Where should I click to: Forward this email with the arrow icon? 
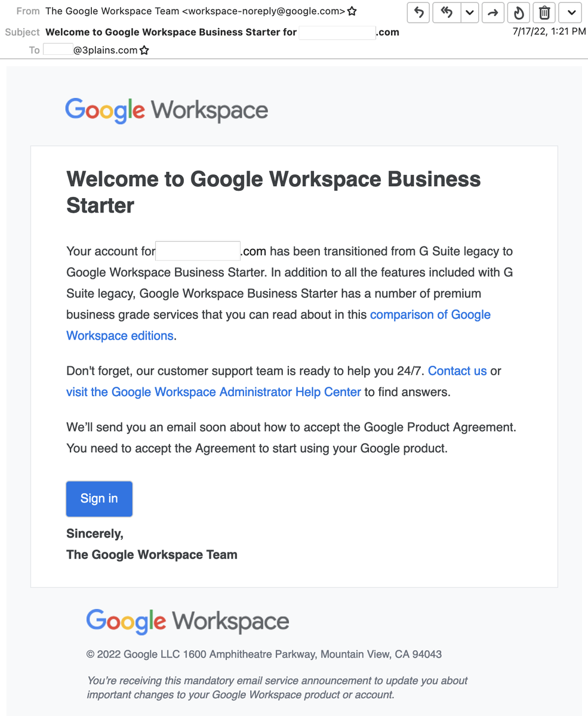point(492,13)
